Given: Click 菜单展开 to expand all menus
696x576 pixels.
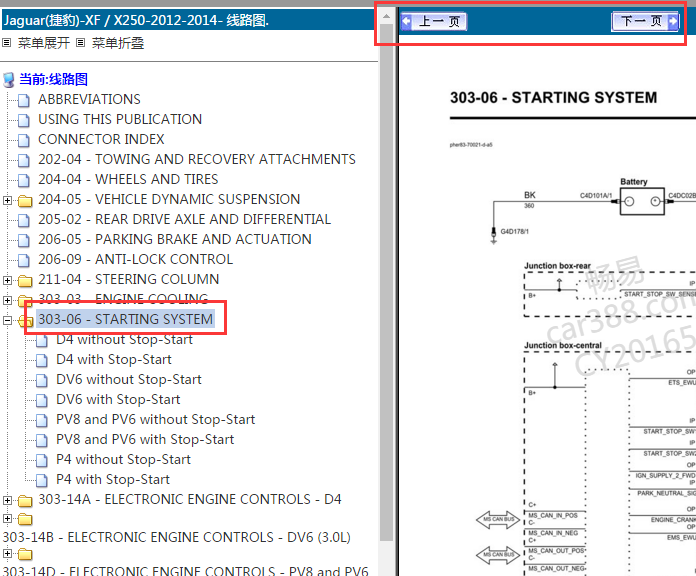Looking at the screenshot, I should 44,43.
